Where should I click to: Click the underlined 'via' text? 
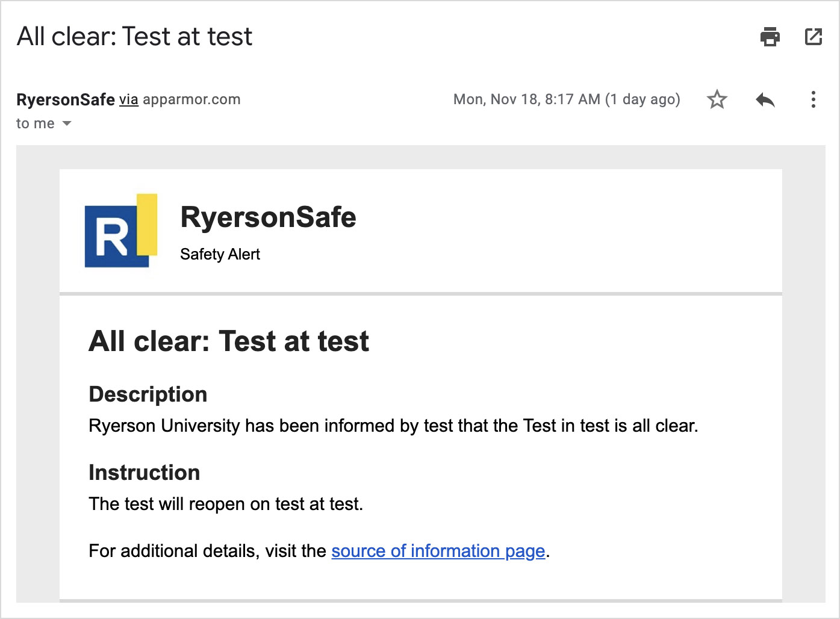pos(128,99)
